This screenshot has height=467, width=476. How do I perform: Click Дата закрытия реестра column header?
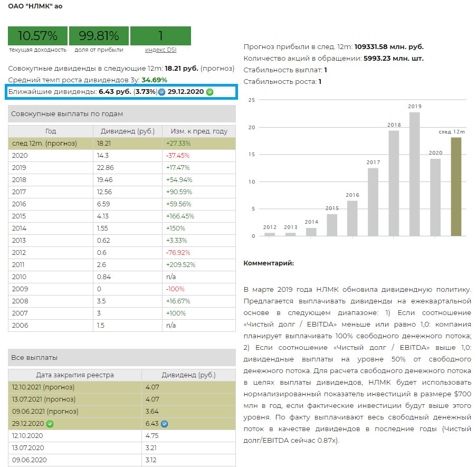click(x=75, y=375)
